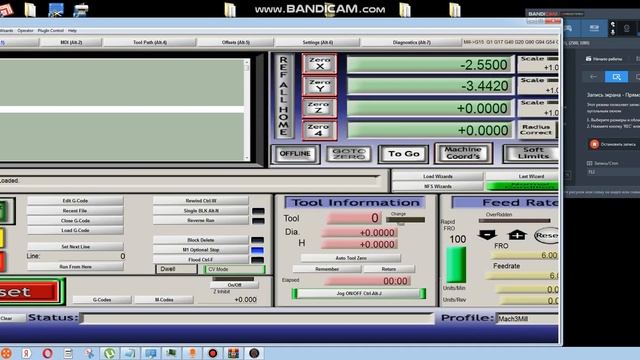Click Reverse Run button
Viewport: 640px width, 360px height.
200,220
